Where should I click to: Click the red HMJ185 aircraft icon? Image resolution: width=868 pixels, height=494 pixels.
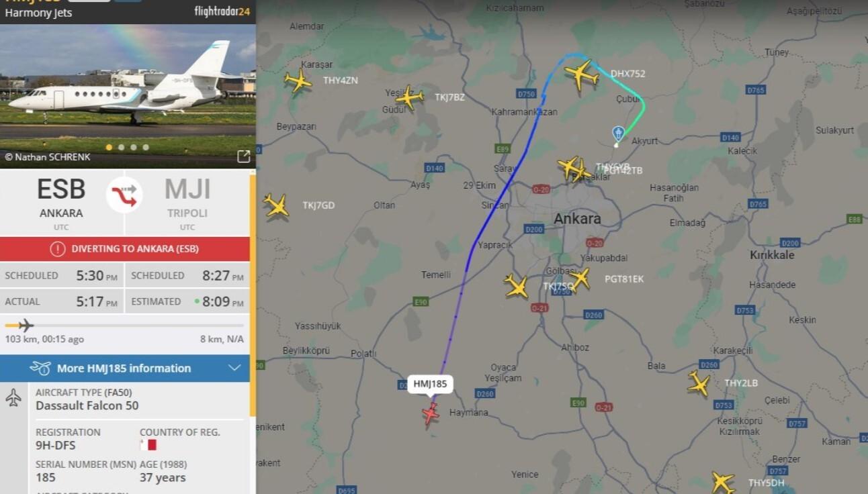[430, 413]
